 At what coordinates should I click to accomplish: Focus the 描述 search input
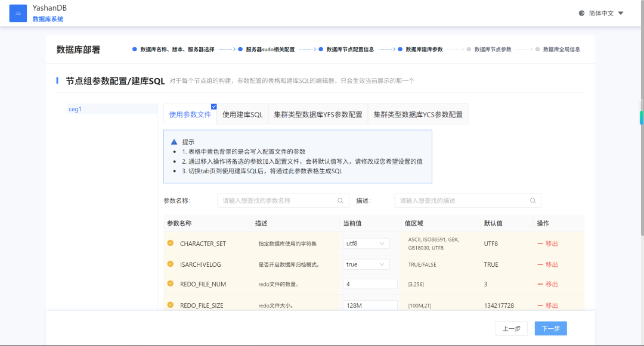point(467,201)
